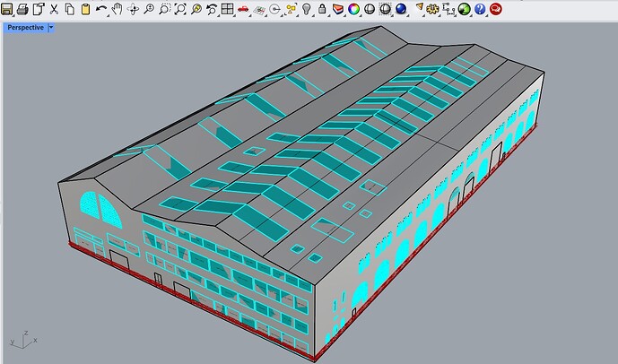The height and width of the screenshot is (364, 618).
Task: Toggle the padlock Lock objects icon
Action: (322, 9)
